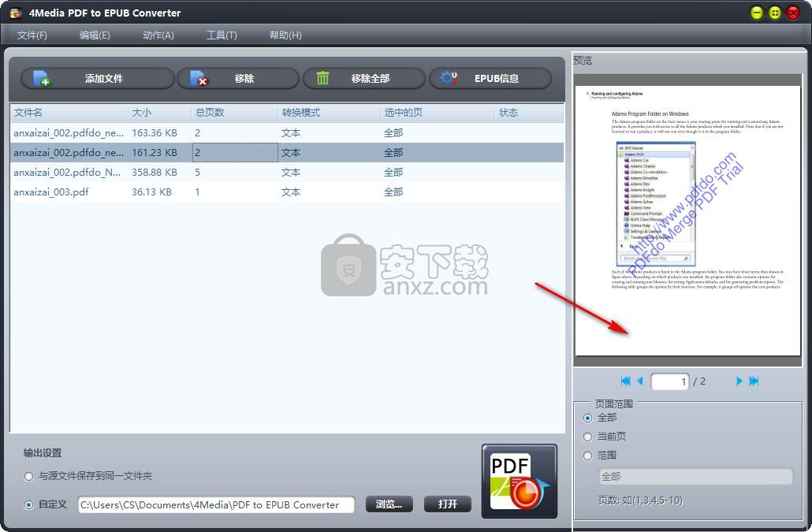Click the page range text field
Viewport: 812px width, 532px height.
pyautogui.click(x=695, y=477)
